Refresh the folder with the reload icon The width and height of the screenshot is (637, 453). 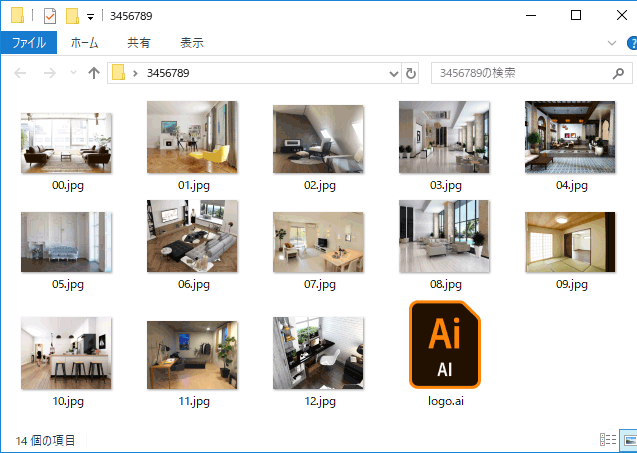pyautogui.click(x=410, y=74)
